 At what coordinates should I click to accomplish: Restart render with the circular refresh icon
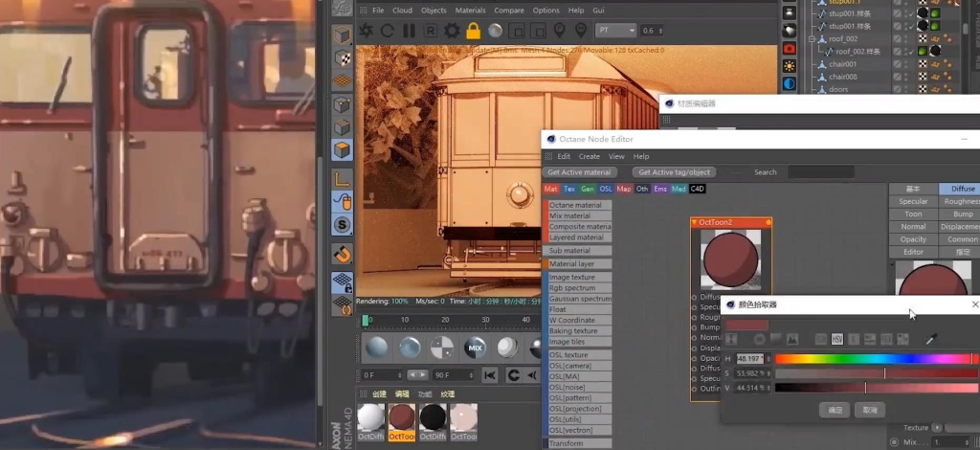pos(388,31)
